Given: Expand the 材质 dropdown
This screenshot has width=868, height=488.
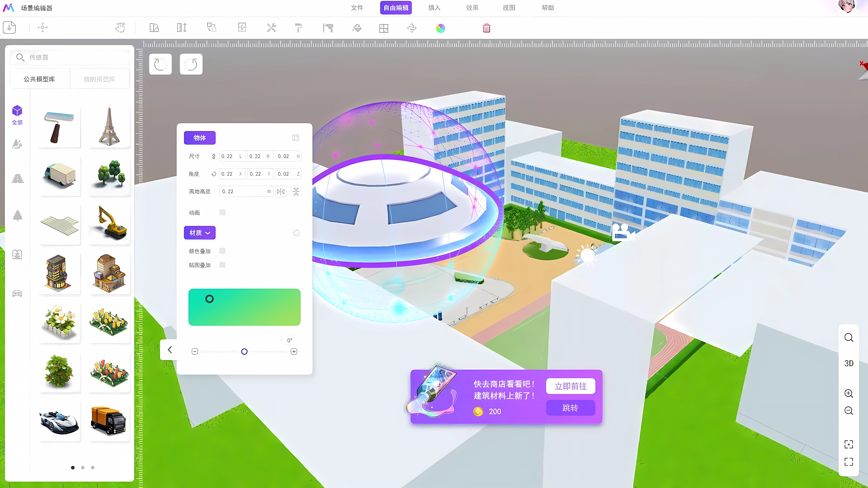Looking at the screenshot, I should tap(200, 233).
